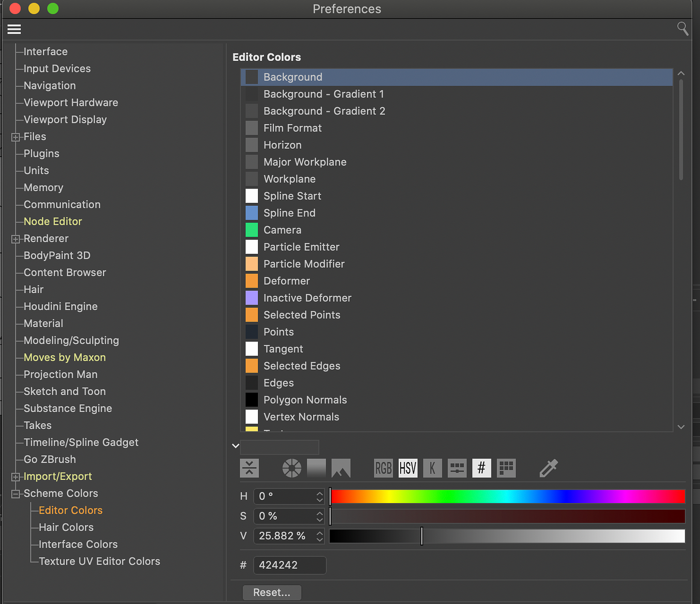Open the Input Devices page
Image resolution: width=700 pixels, height=604 pixels.
(x=57, y=68)
